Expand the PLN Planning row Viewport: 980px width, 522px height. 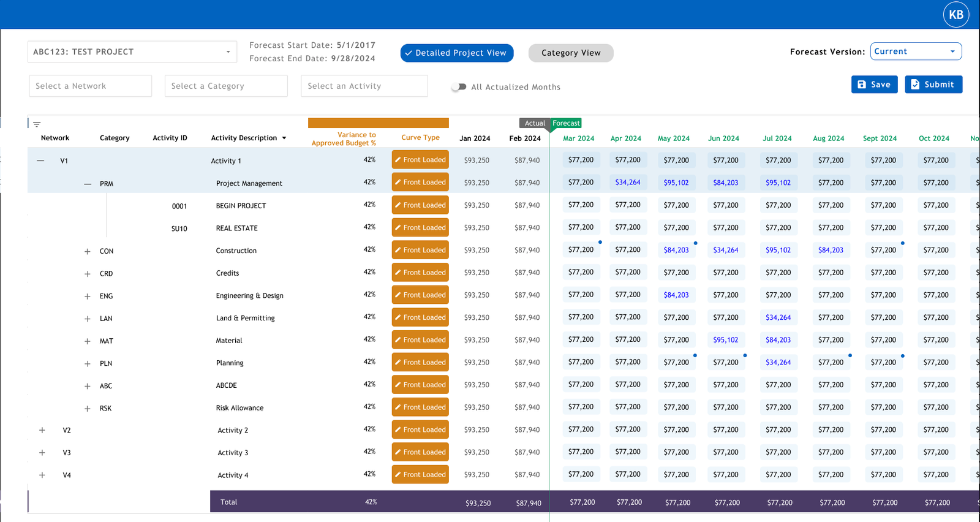(x=87, y=364)
